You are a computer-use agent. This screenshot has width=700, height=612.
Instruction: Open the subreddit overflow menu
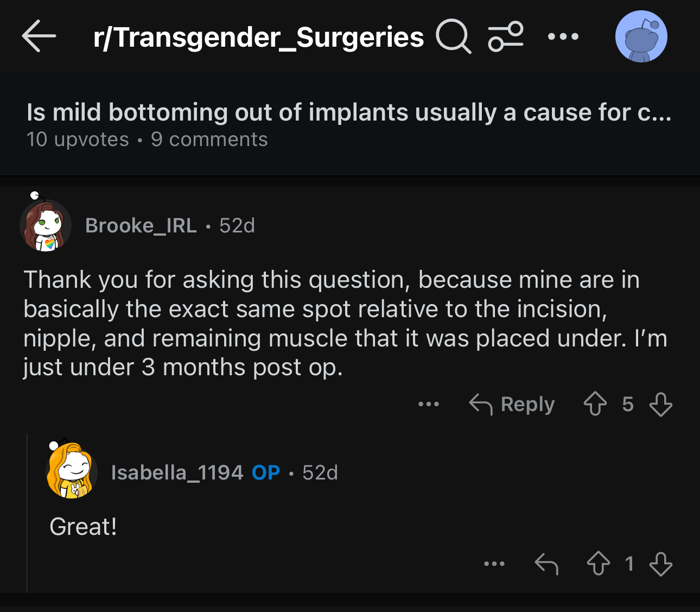[563, 36]
